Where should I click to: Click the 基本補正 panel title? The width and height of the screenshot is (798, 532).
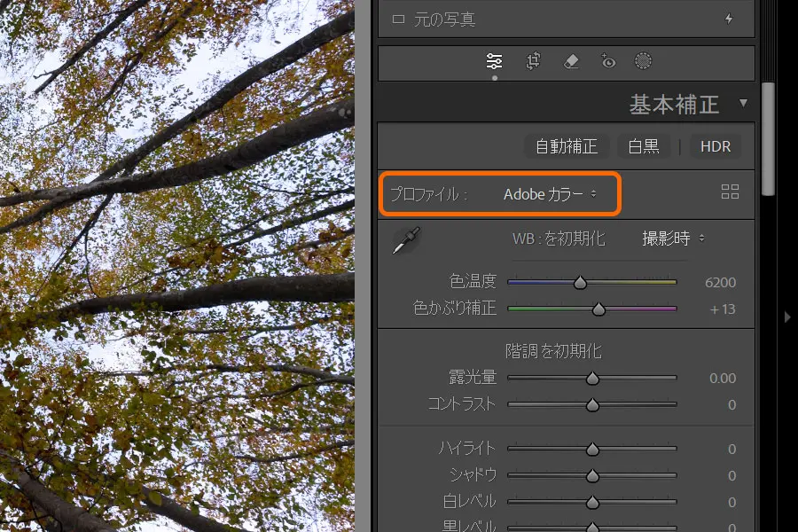675,105
